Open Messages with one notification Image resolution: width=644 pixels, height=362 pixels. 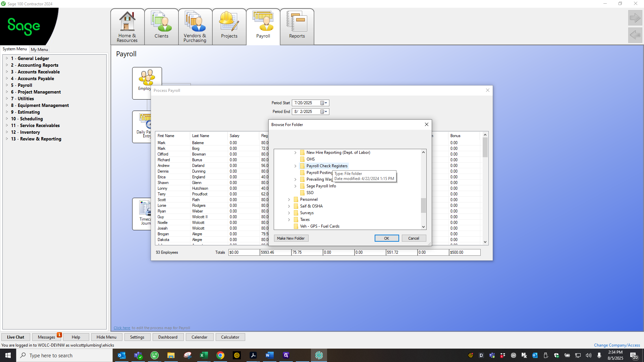(46, 337)
